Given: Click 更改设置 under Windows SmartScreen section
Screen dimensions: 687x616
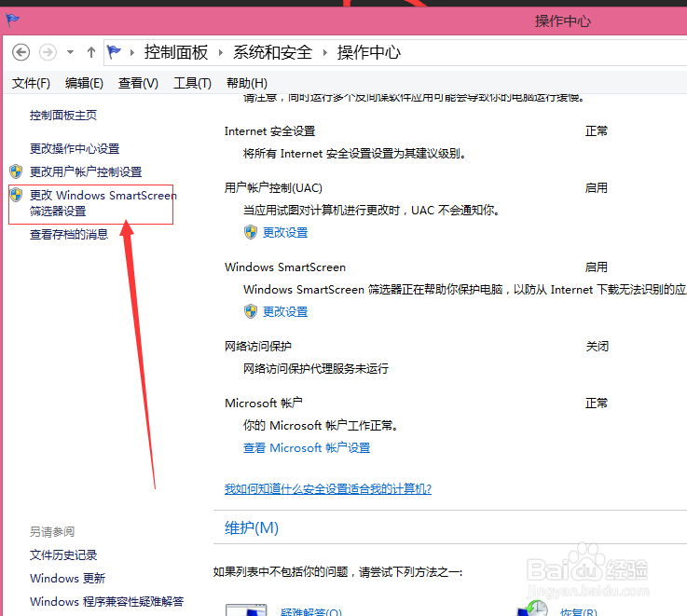Looking at the screenshot, I should pyautogui.click(x=285, y=311).
